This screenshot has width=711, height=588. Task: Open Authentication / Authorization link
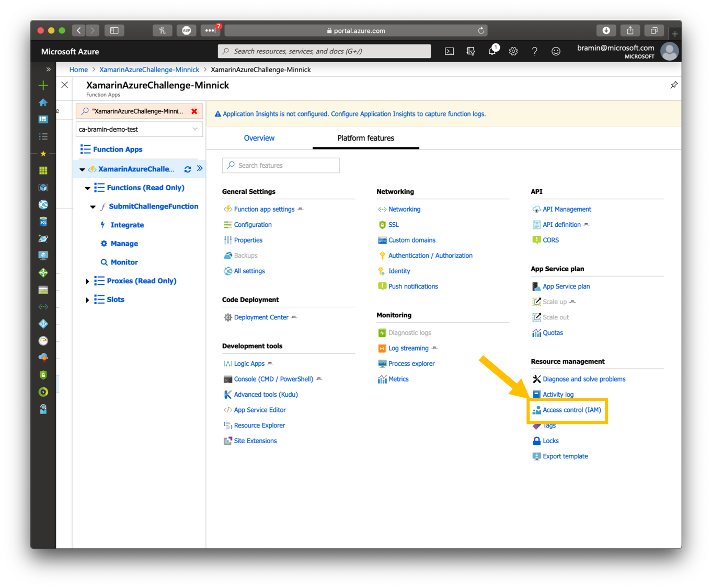point(430,256)
